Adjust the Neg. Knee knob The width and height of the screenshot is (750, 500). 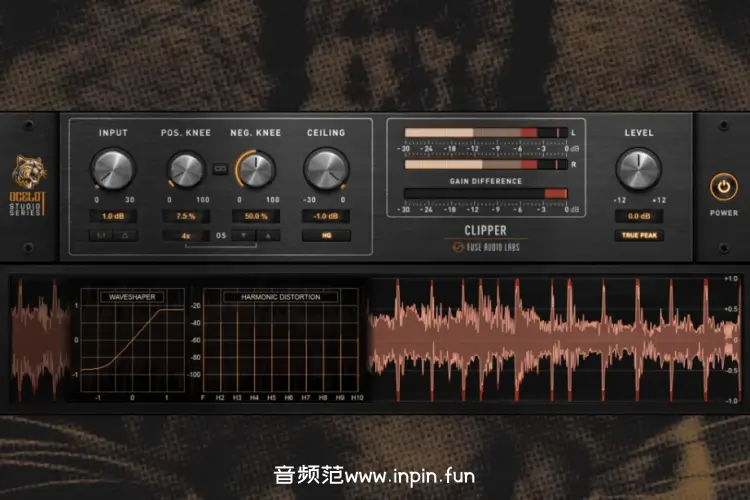tap(256, 169)
